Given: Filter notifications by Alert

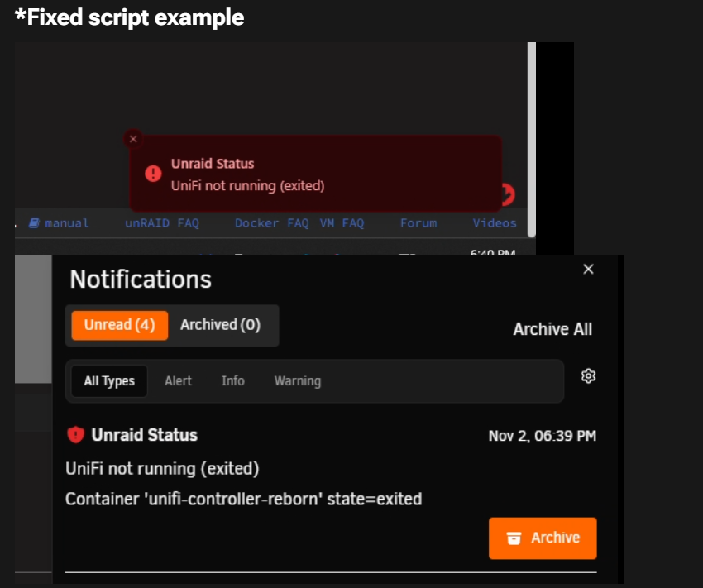Looking at the screenshot, I should pos(178,381).
